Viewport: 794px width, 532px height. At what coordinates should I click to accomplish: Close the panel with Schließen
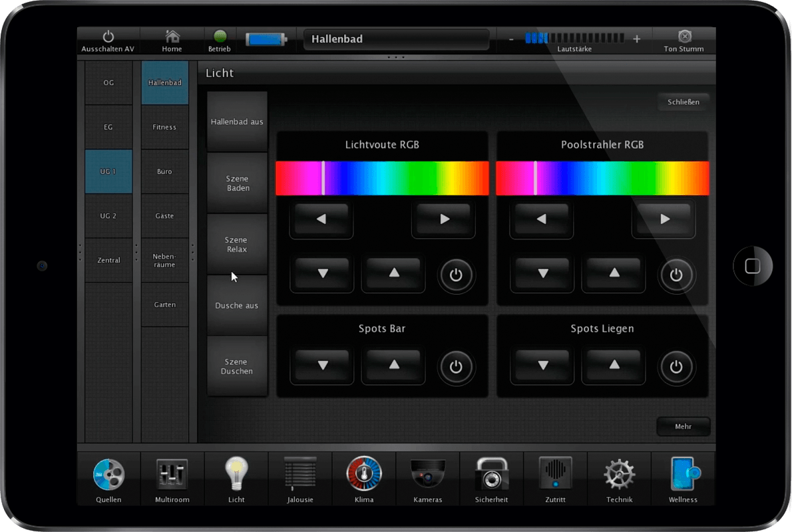(683, 102)
